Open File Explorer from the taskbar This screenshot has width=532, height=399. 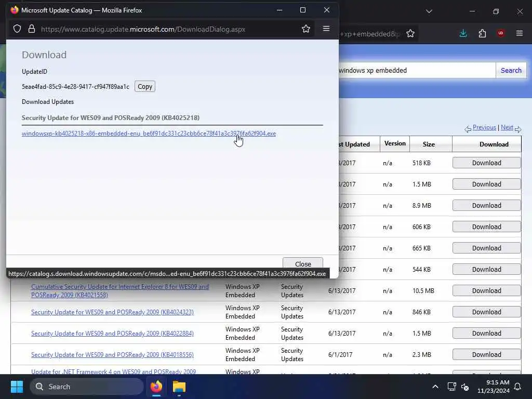179,387
